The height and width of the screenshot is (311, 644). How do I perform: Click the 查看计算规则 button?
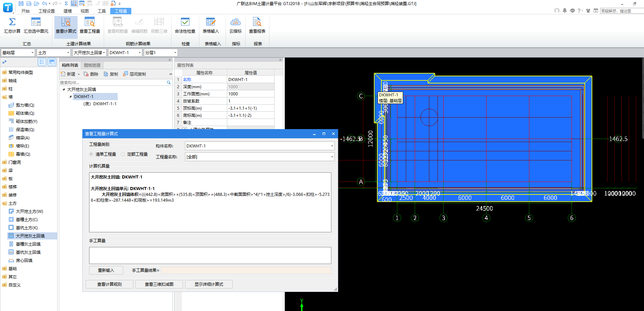click(x=110, y=284)
